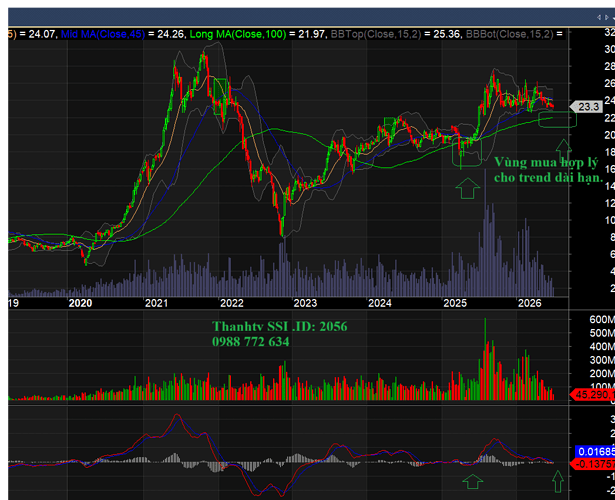Click the blue 0.01685 MACD value label

pos(596,451)
